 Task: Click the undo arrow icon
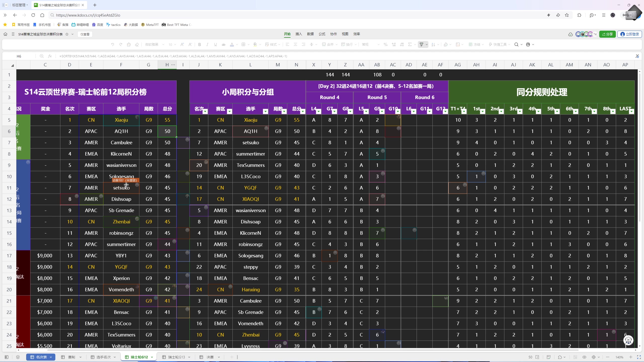click(x=112, y=44)
